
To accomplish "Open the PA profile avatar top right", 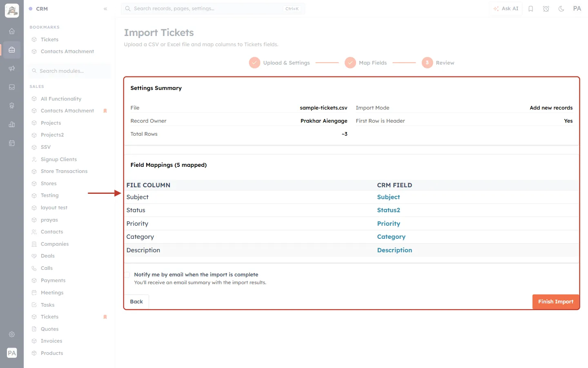I will 577,9.
